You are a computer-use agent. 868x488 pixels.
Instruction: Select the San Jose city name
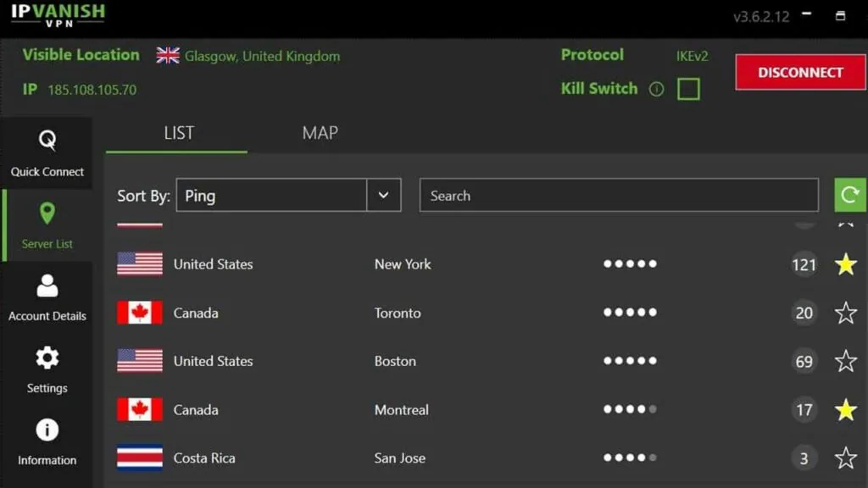[x=400, y=457]
